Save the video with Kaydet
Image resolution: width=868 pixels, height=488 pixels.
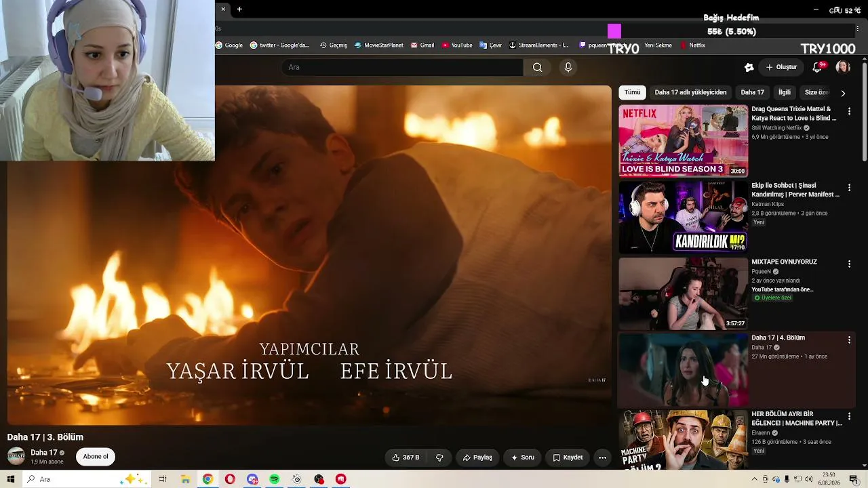[x=568, y=457]
